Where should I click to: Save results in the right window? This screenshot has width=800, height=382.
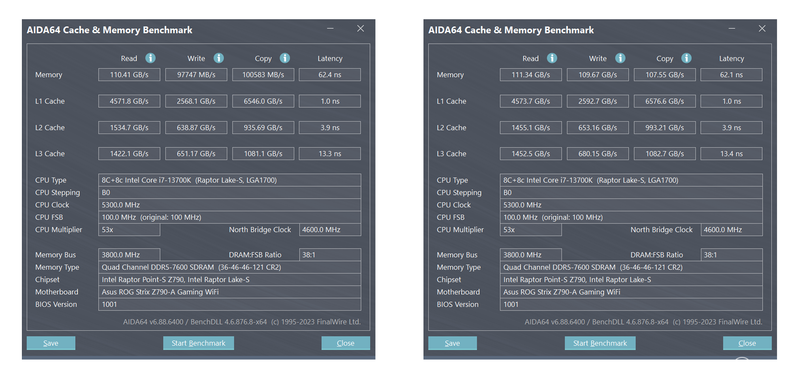point(453,343)
